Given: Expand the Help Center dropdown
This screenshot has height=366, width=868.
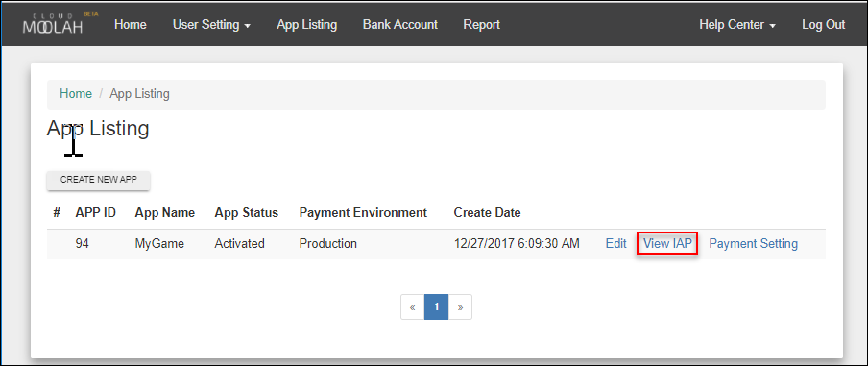Looking at the screenshot, I should [737, 25].
